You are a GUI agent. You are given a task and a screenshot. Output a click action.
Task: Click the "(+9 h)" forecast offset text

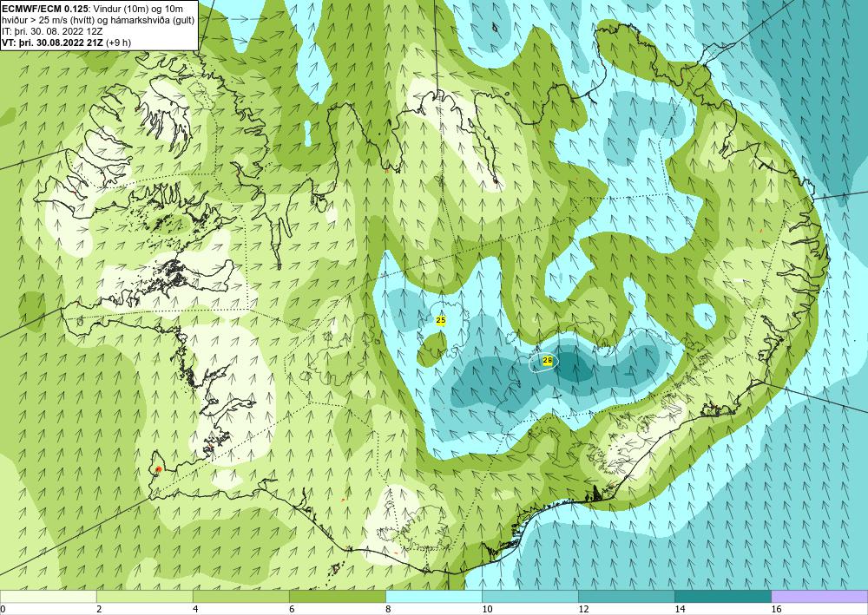(x=118, y=43)
